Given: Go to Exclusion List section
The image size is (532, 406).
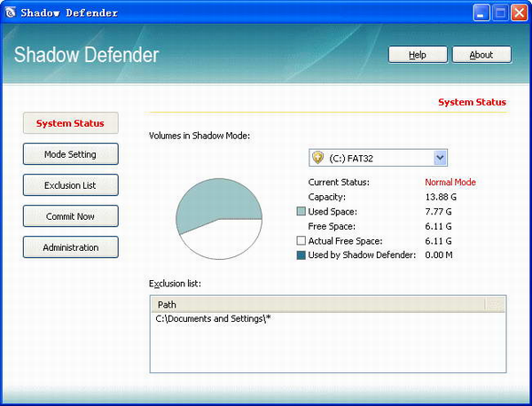Looking at the screenshot, I should tap(70, 185).
